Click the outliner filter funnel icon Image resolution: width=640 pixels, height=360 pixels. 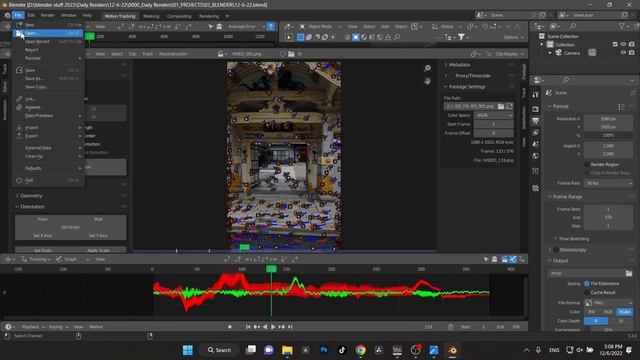622,26
